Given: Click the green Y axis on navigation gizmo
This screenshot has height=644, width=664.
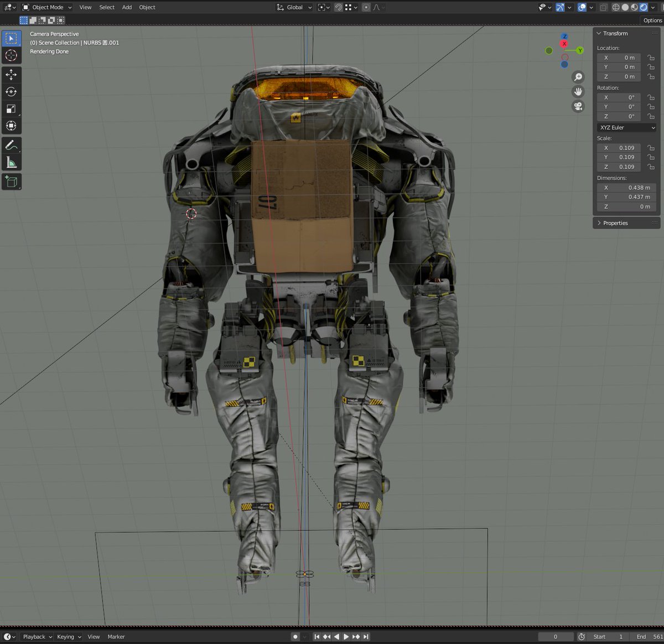Looking at the screenshot, I should click(x=580, y=50).
